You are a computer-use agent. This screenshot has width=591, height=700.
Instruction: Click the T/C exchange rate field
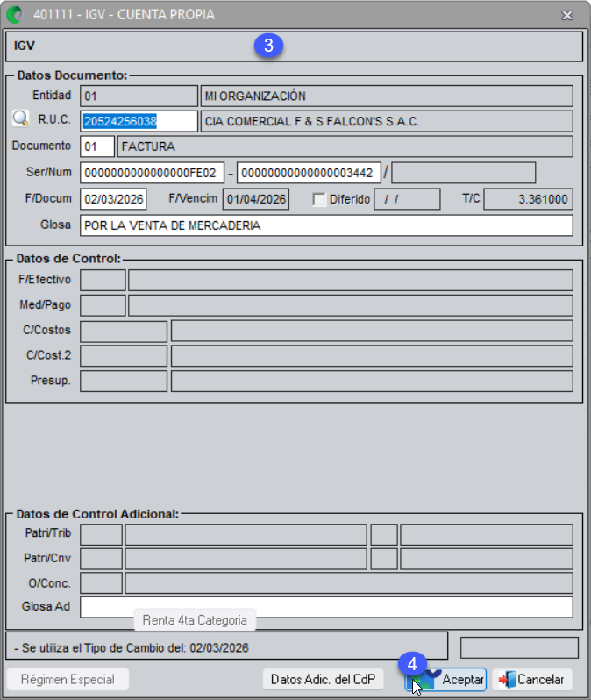click(529, 199)
